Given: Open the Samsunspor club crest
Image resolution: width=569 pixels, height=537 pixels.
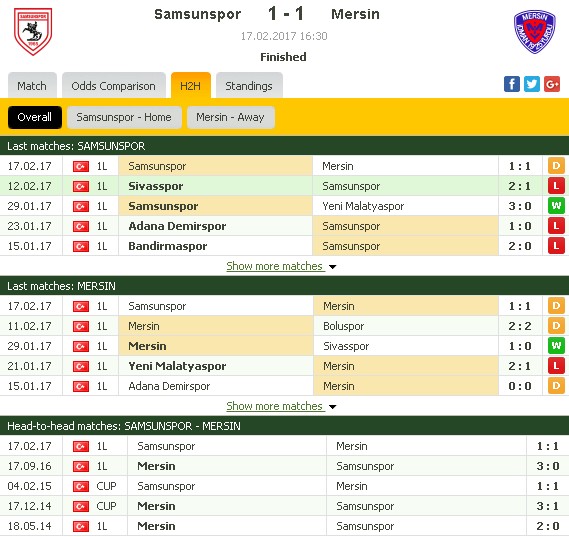Looking at the screenshot, I should [x=33, y=32].
